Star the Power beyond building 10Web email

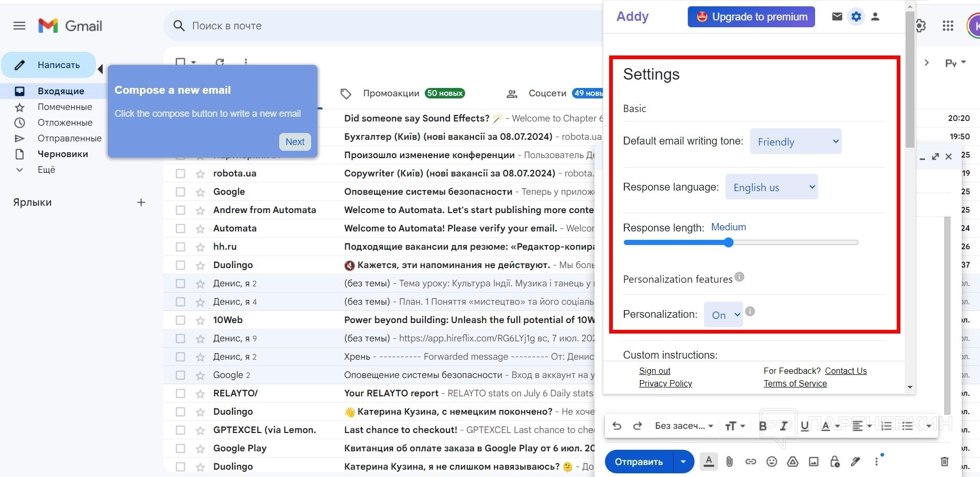[x=200, y=320]
